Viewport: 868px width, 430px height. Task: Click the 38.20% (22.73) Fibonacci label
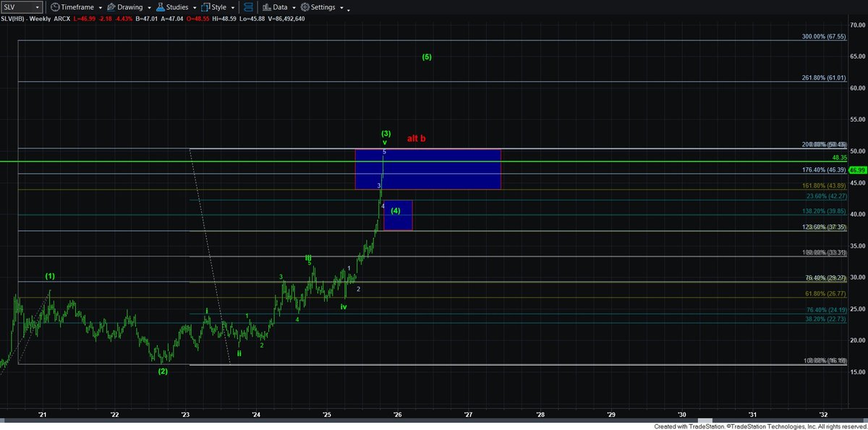click(x=825, y=319)
